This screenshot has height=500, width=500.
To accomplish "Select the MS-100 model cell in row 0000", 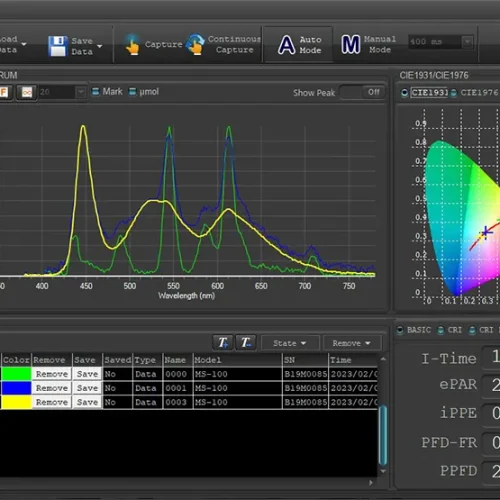I will [x=237, y=374].
